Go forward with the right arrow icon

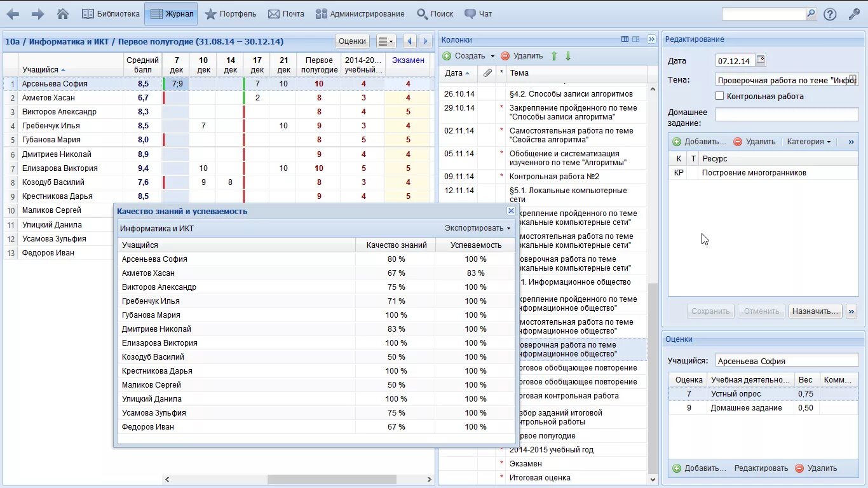tap(37, 14)
